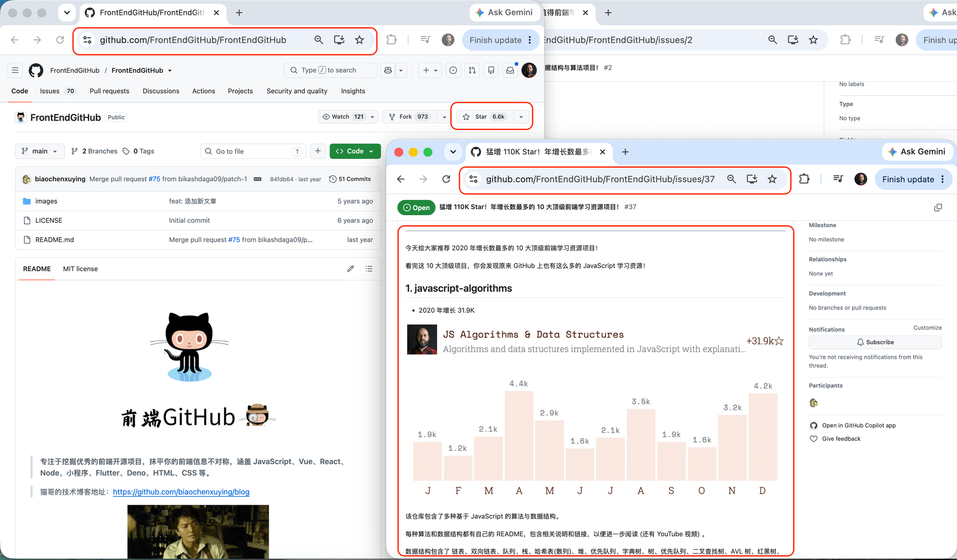The width and height of the screenshot is (957, 560).
Task: Open Chrome profile avatar in issue #37 window
Action: [861, 179]
